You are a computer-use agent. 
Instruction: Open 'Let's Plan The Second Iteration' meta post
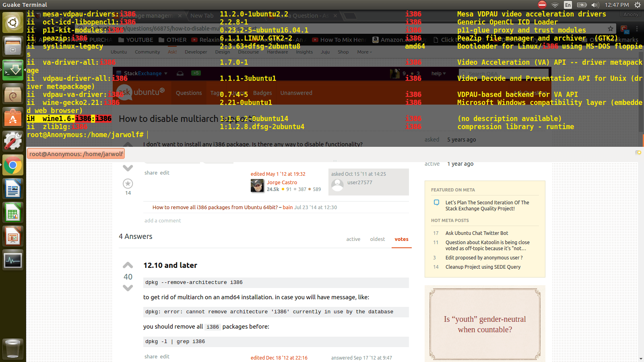[487, 206]
